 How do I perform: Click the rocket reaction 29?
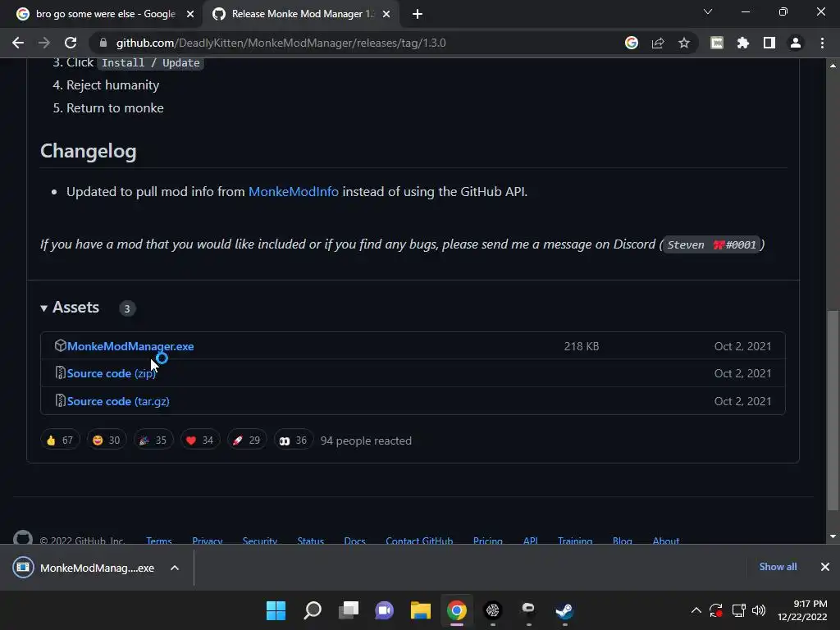pyautogui.click(x=246, y=441)
